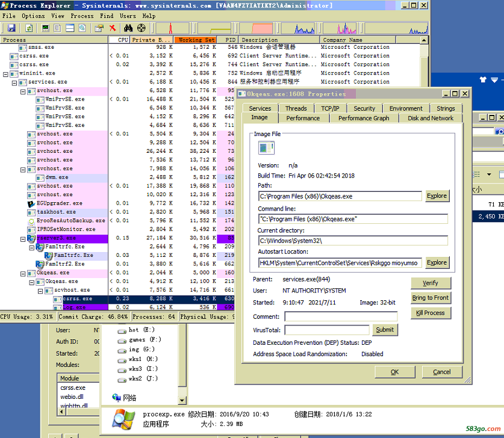Cancel the Properties dialog

(442, 372)
